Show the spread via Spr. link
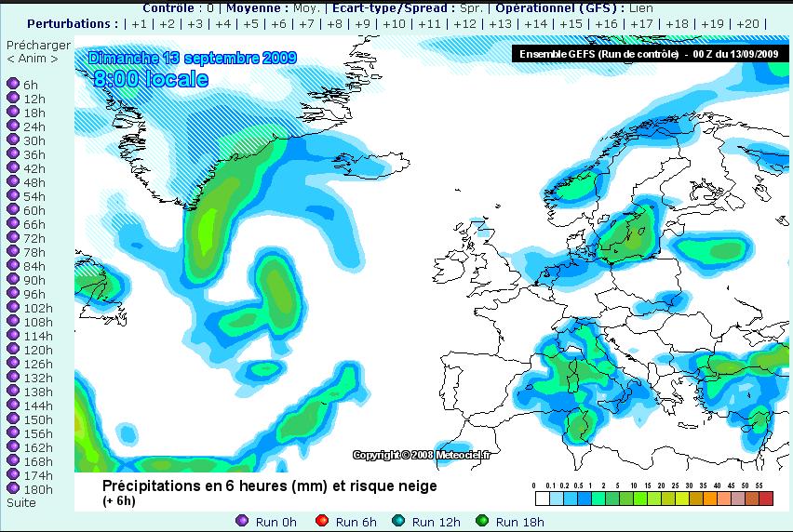 click(470, 7)
